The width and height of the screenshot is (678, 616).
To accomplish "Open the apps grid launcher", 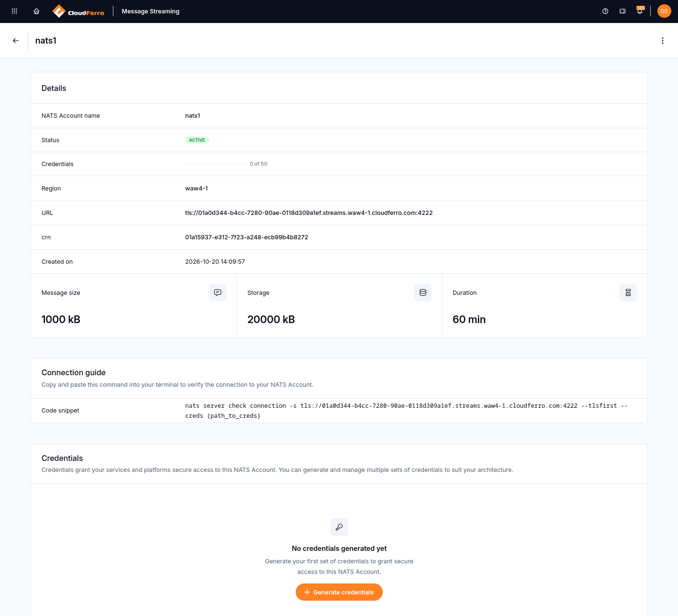I will pyautogui.click(x=14, y=11).
